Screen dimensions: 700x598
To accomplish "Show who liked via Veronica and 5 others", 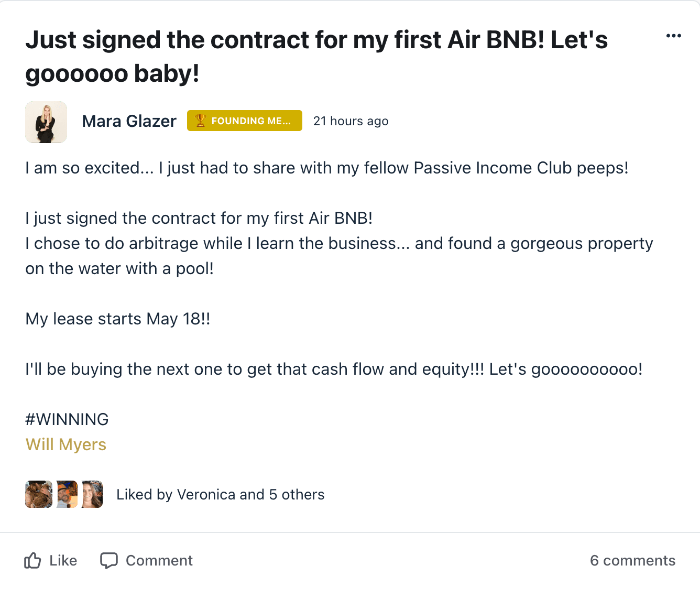I will 221,495.
